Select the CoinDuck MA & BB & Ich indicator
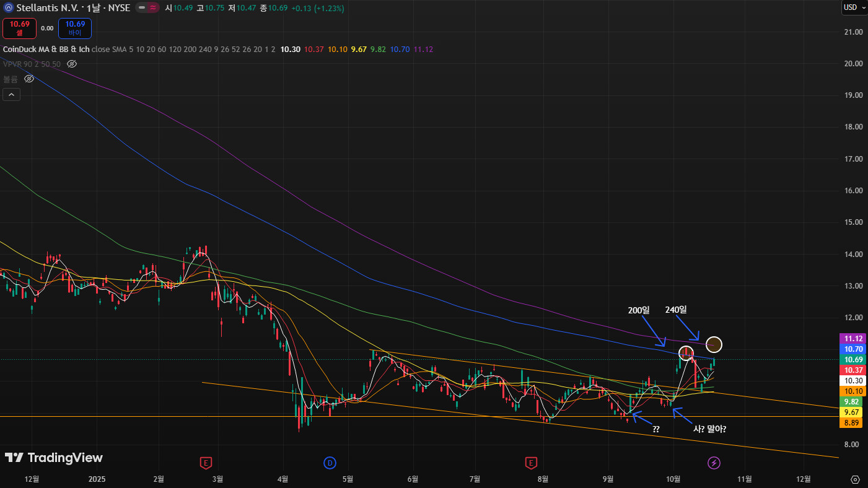Viewport: 868px width, 488px height. tap(46, 49)
